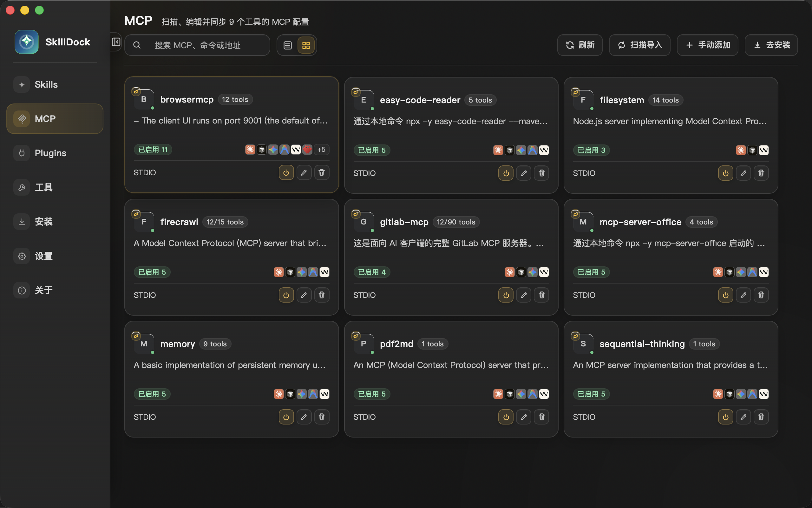Click the memory card title

[x=178, y=344]
